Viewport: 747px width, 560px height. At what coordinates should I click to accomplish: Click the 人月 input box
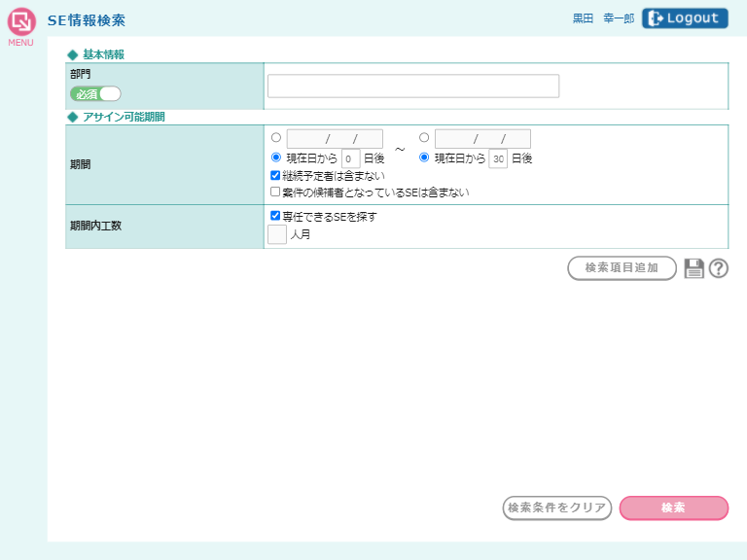click(x=277, y=234)
